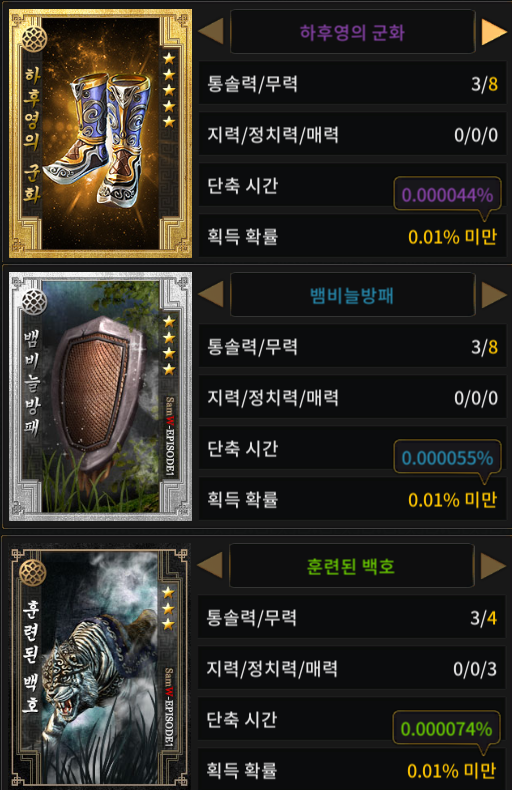Go to next item after 뱀비늘방패

click(x=494, y=295)
